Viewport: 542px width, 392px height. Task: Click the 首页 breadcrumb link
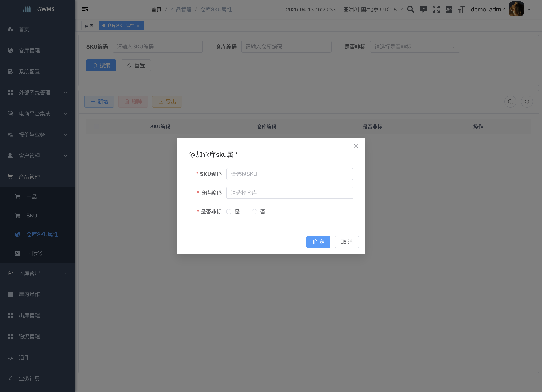coord(156,10)
